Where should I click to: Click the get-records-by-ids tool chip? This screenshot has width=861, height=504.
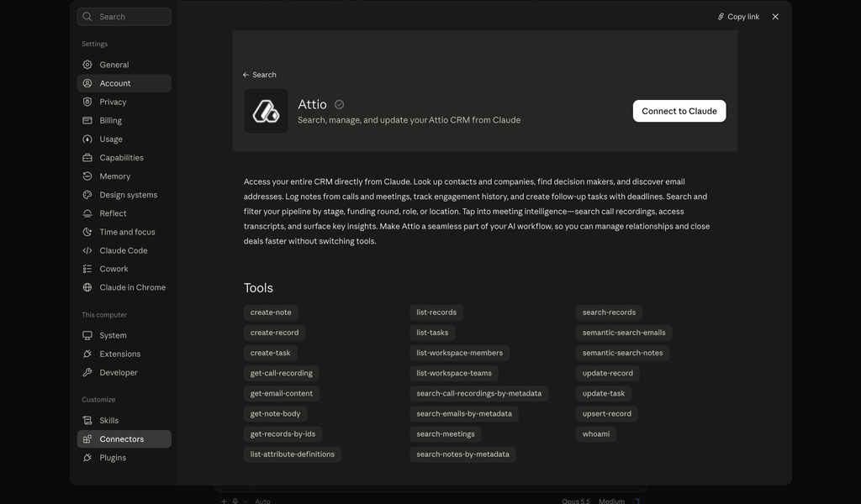283,434
